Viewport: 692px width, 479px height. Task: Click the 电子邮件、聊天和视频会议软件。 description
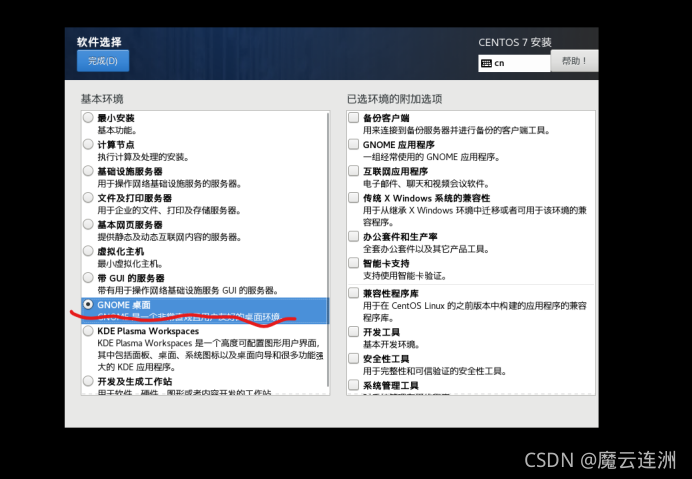pos(426,183)
